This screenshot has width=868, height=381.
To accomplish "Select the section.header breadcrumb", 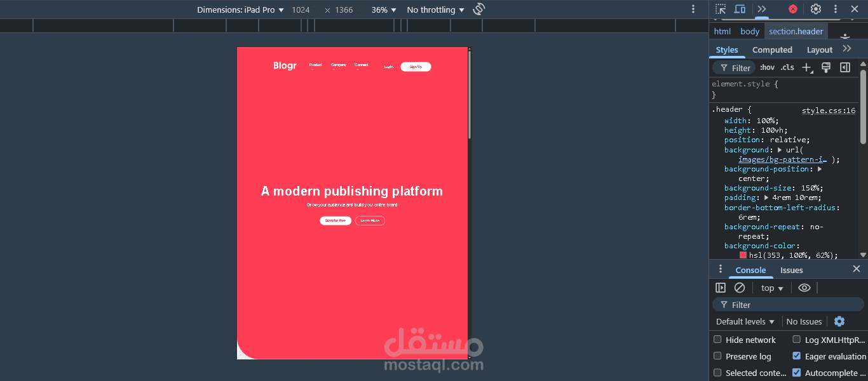I will [x=796, y=31].
